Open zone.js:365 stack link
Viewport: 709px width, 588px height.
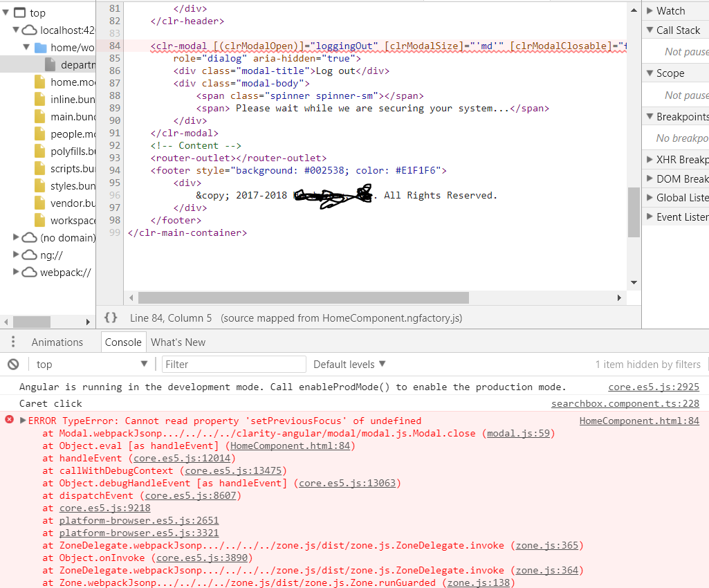(547, 546)
